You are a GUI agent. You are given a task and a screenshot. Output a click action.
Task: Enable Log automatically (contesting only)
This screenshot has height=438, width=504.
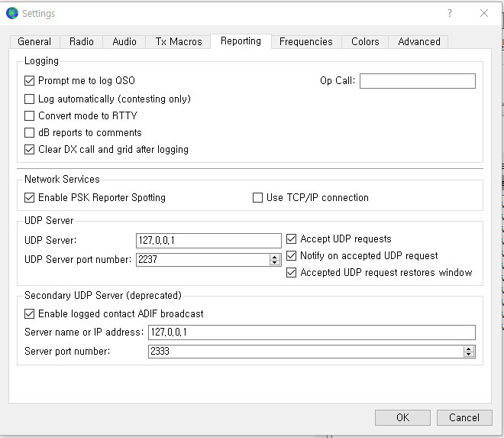point(30,99)
